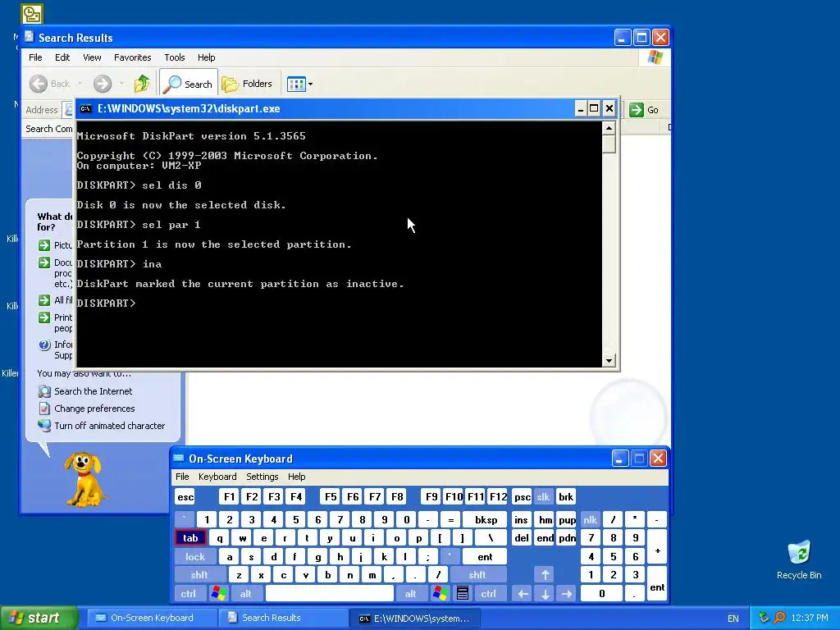The image size is (840, 630).
Task: Click the left Windows logo key on keyboard
Action: (x=218, y=594)
